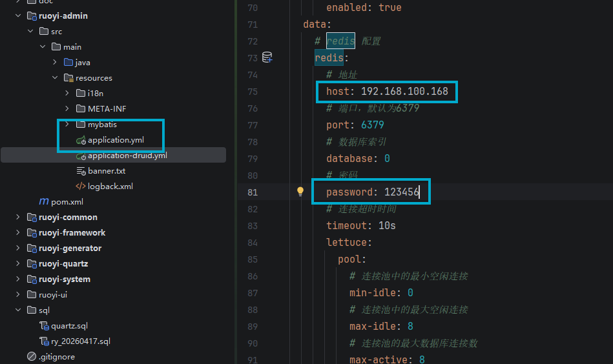Click the application-druid.yml file icon
613x364 pixels.
(x=81, y=156)
